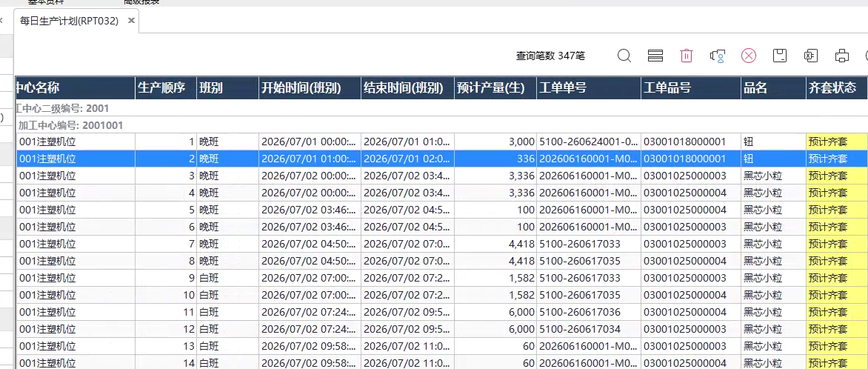The image size is (868, 369).
Task: Select group row ending 二级编号: 2001
Action: (x=441, y=108)
